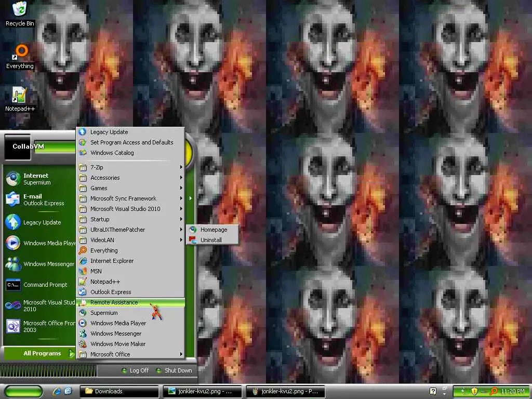The width and height of the screenshot is (532, 399).
Task: Open Command Prompt from Start menu
Action: click(39, 285)
